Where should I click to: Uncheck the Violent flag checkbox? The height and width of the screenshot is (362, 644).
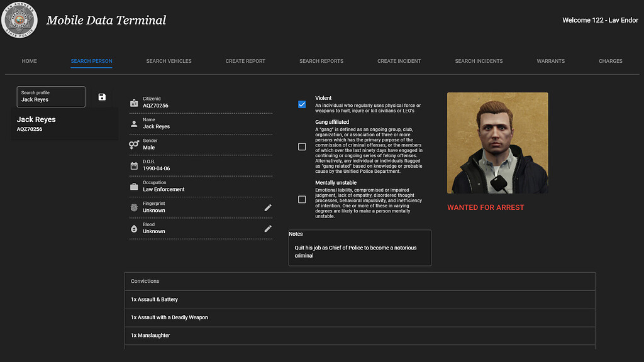[x=301, y=104]
